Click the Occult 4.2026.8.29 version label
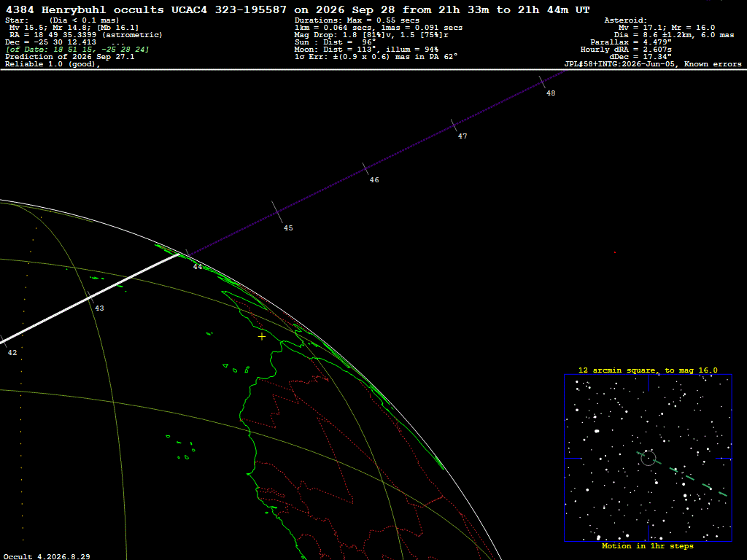Screen dimensions: 747x560 [47, 556]
